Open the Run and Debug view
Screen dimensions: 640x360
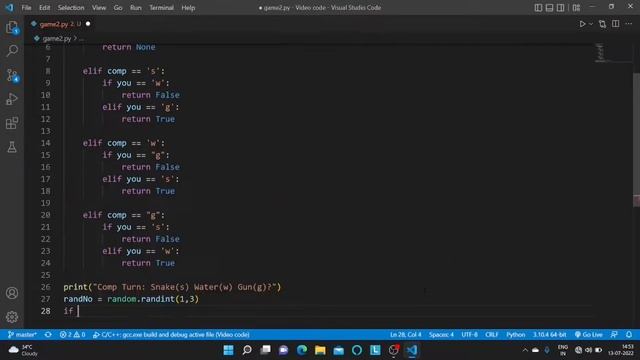12,99
